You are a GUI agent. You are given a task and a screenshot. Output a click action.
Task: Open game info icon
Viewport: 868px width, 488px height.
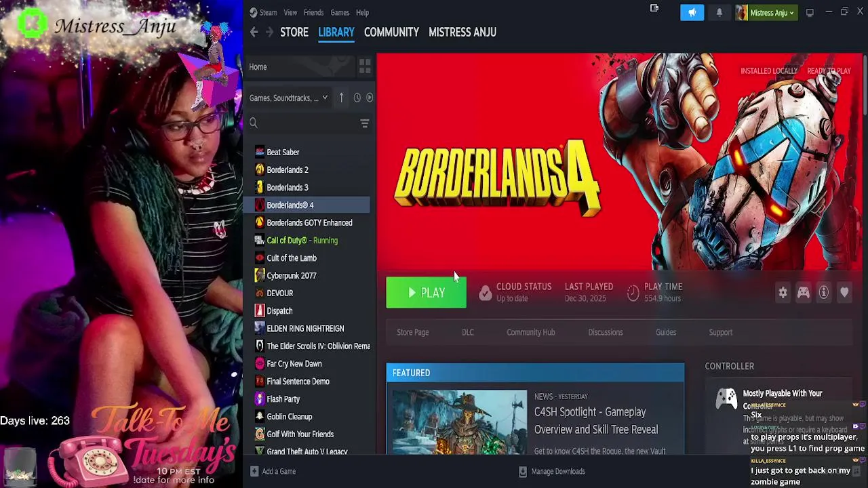[x=823, y=292]
